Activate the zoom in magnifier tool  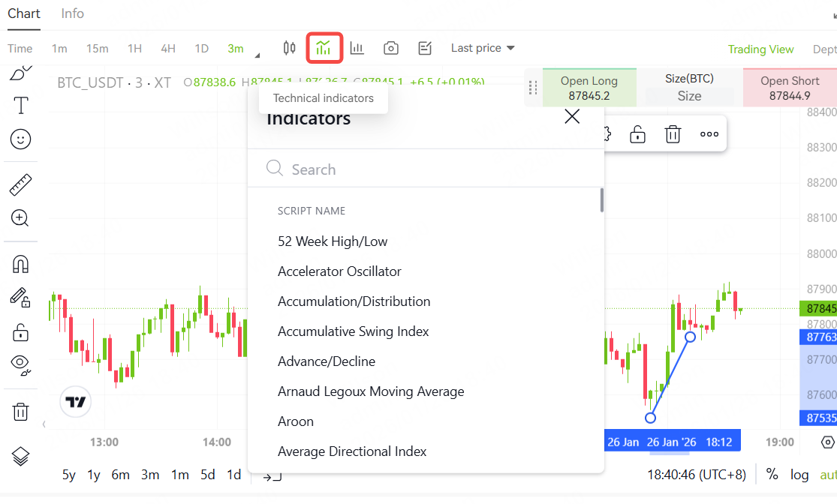point(20,218)
